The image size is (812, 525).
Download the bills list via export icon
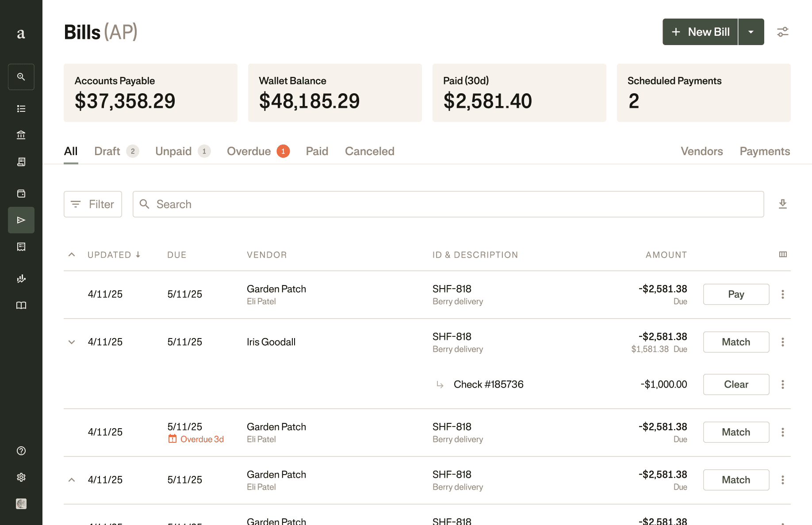click(x=782, y=204)
